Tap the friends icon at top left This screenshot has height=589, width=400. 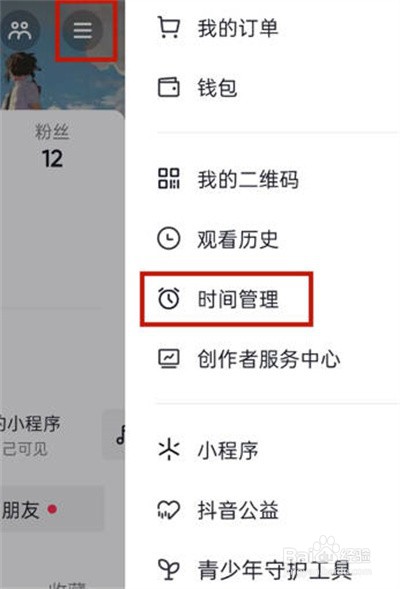pyautogui.click(x=20, y=30)
